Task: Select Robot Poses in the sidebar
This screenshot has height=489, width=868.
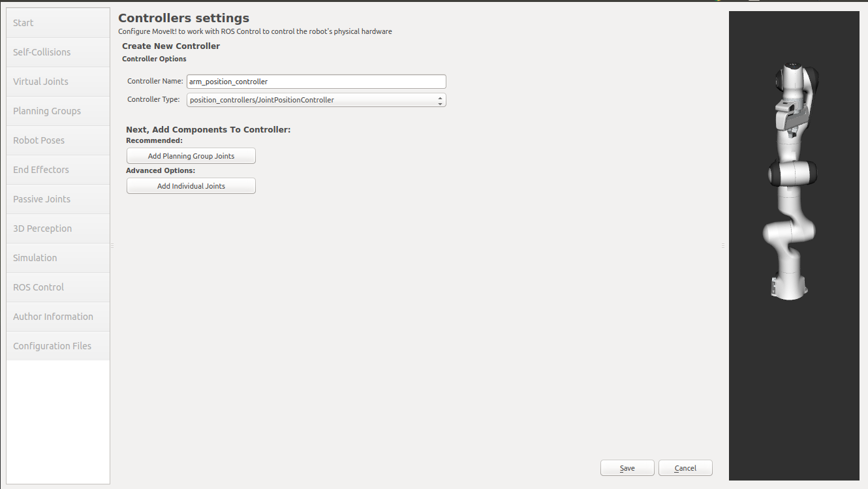Action: (x=57, y=140)
